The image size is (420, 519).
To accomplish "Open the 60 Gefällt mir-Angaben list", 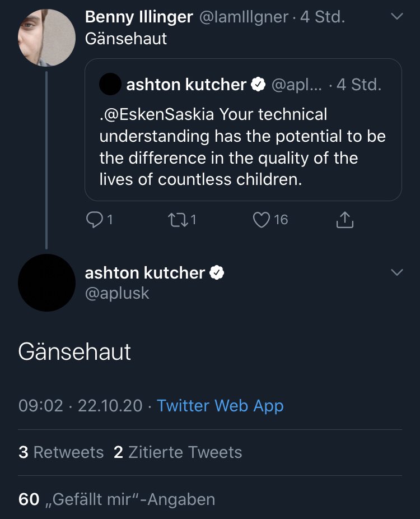I will coord(116,499).
